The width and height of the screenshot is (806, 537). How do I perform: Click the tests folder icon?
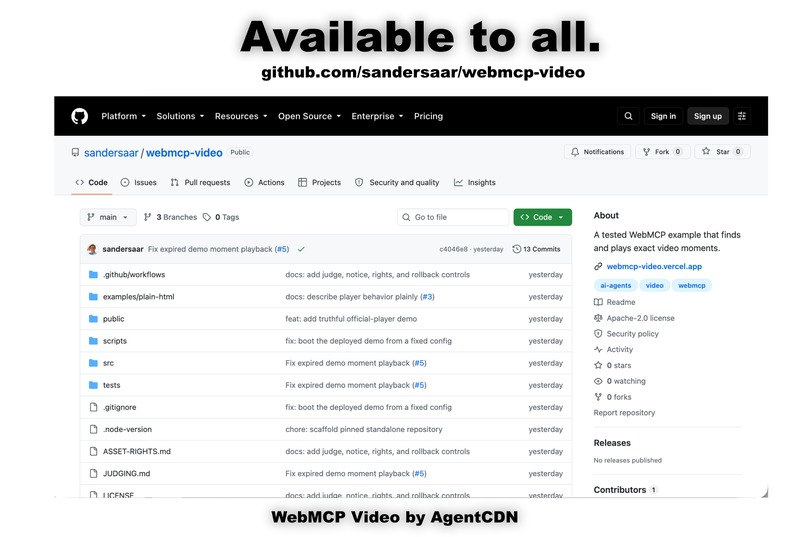[x=93, y=385]
